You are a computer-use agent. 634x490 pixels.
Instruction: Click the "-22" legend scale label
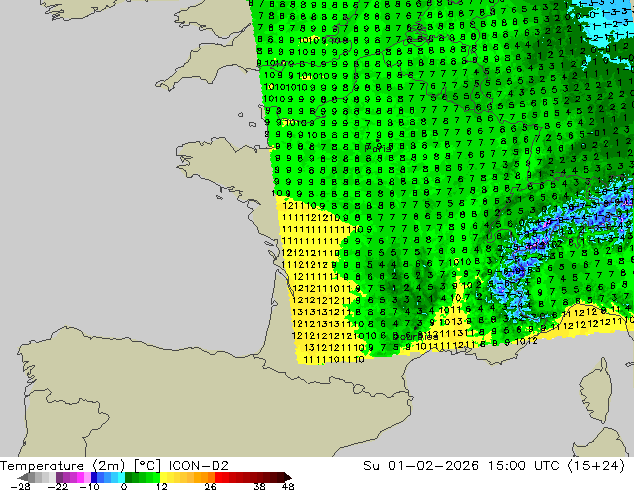click(57, 486)
